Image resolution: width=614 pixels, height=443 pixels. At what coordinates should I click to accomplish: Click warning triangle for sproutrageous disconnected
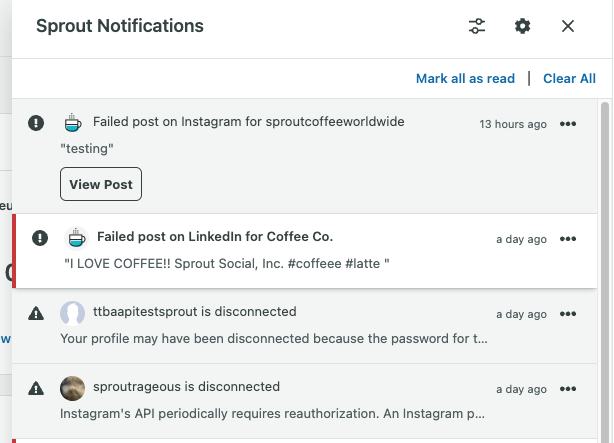tap(36, 389)
